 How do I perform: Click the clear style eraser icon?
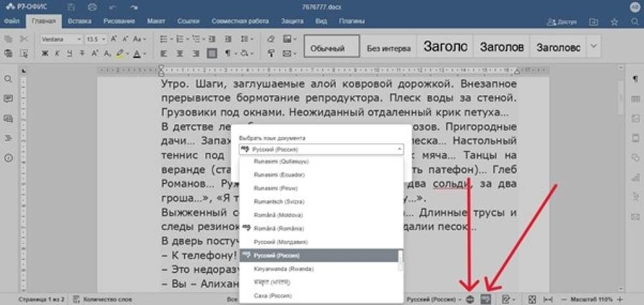[270, 39]
